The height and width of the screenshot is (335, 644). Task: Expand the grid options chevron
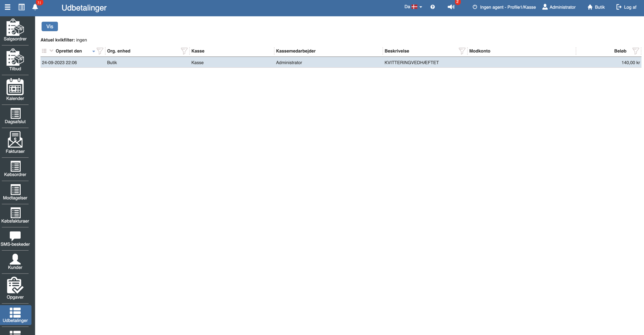(x=51, y=51)
